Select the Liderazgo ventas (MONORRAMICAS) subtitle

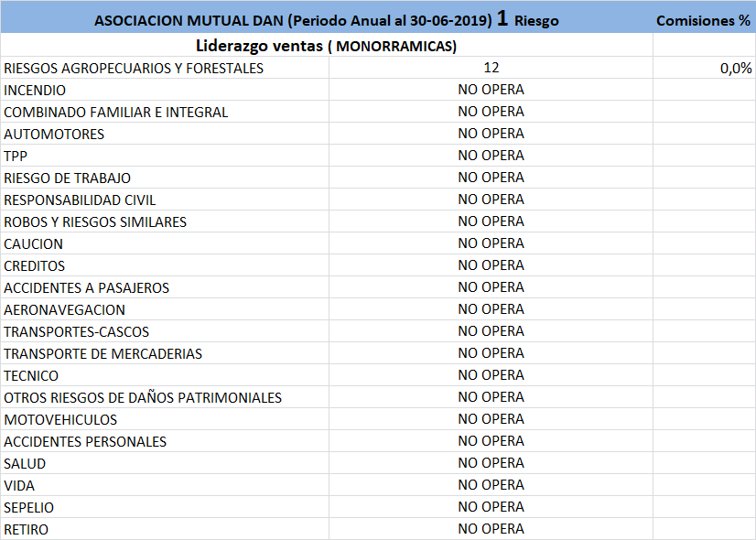pos(327,46)
